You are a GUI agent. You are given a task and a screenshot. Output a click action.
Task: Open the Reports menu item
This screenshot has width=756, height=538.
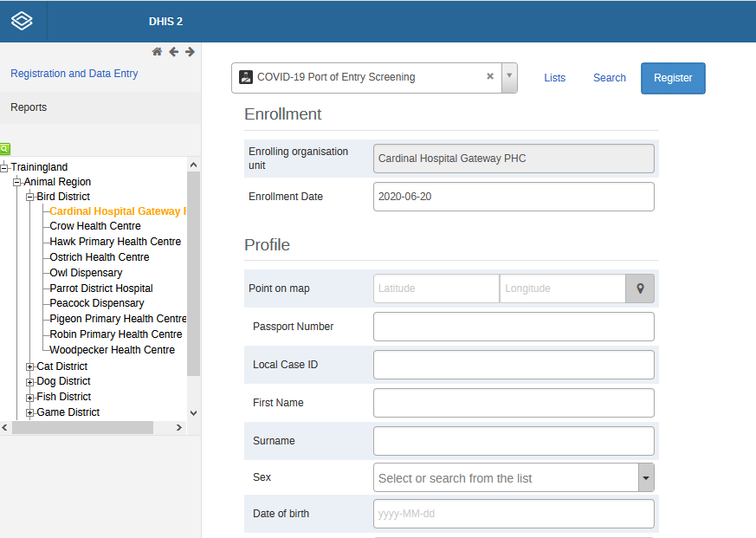click(29, 107)
